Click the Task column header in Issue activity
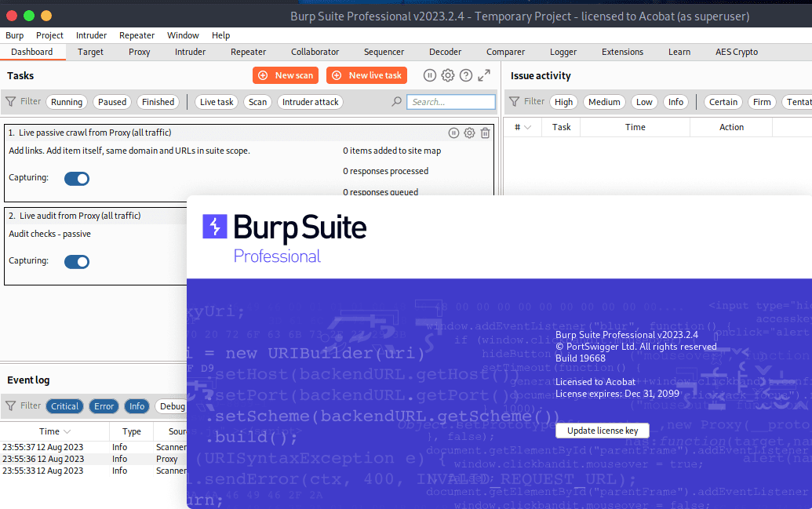812x509 pixels. coord(561,127)
